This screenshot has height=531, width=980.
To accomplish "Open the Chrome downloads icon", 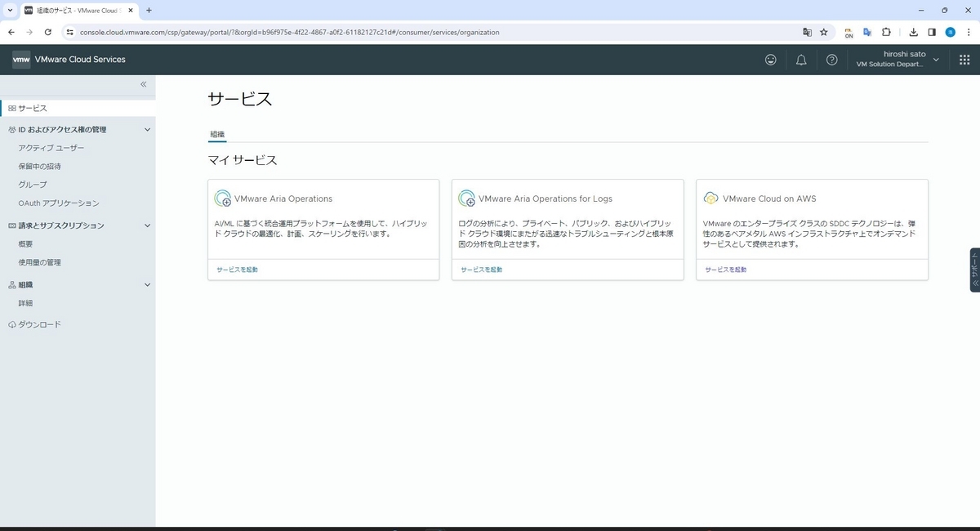I will (913, 32).
